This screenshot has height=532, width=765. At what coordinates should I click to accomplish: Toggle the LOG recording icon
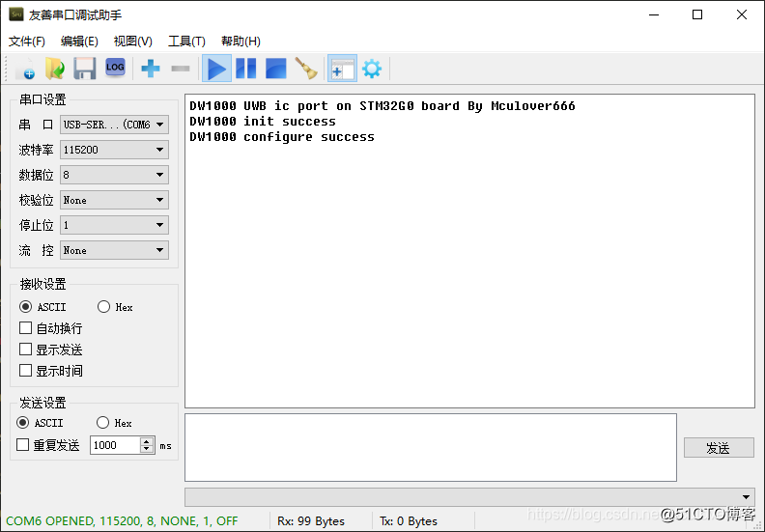115,68
